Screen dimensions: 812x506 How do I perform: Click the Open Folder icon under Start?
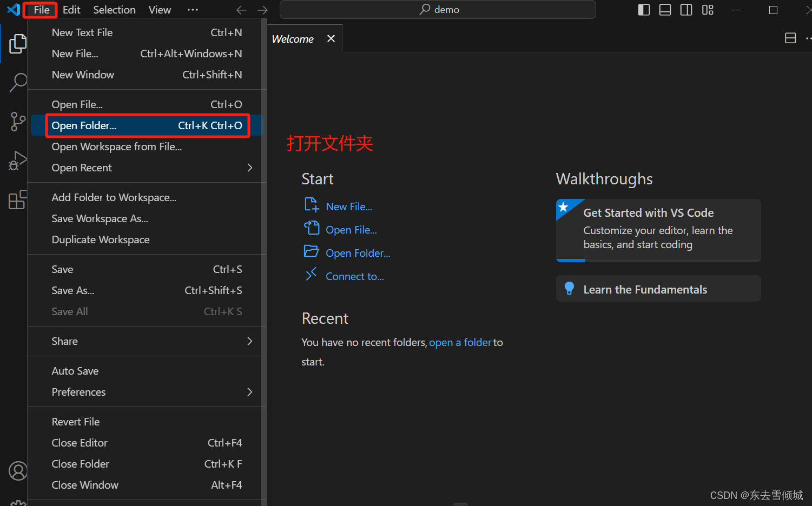(312, 251)
